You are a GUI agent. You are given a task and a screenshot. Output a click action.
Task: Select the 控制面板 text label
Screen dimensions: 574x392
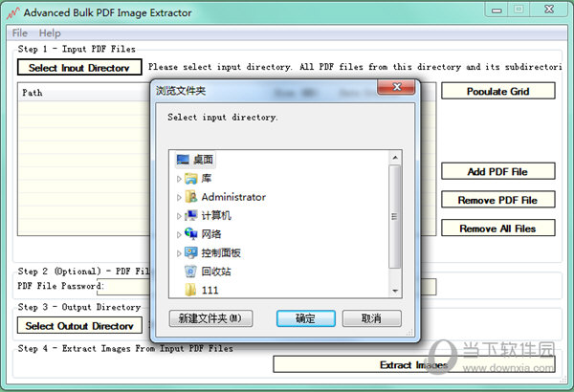[221, 252]
